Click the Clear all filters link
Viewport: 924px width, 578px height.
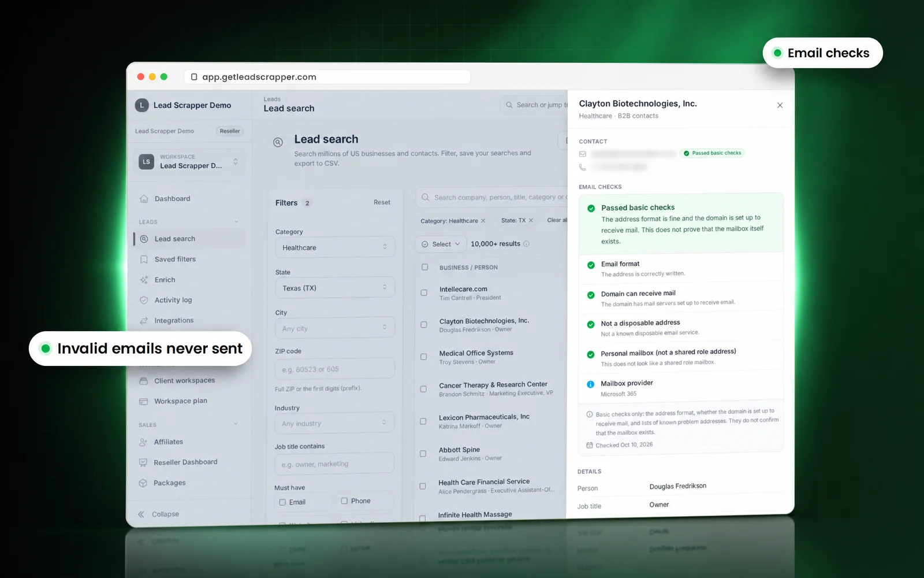[x=557, y=220]
